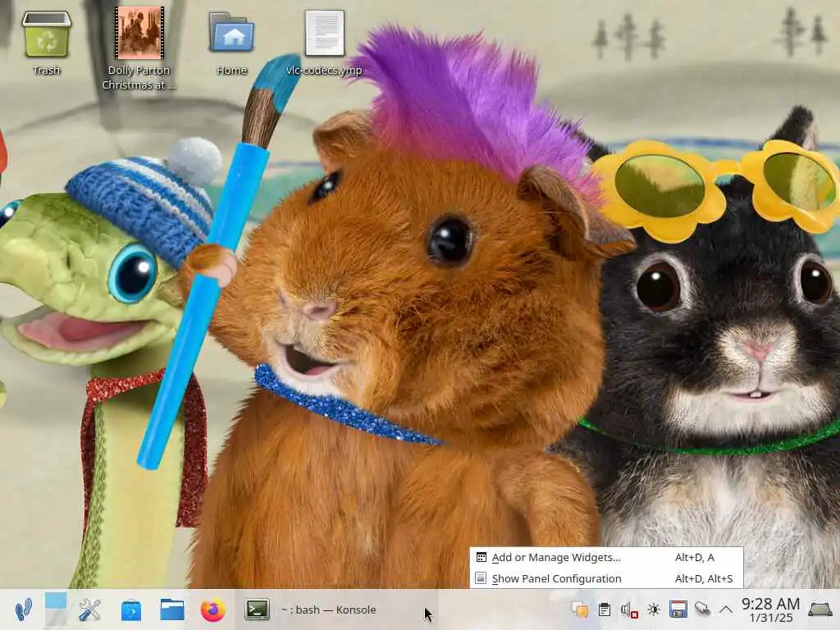Select Show Panel Configuration menu entry

606,578
